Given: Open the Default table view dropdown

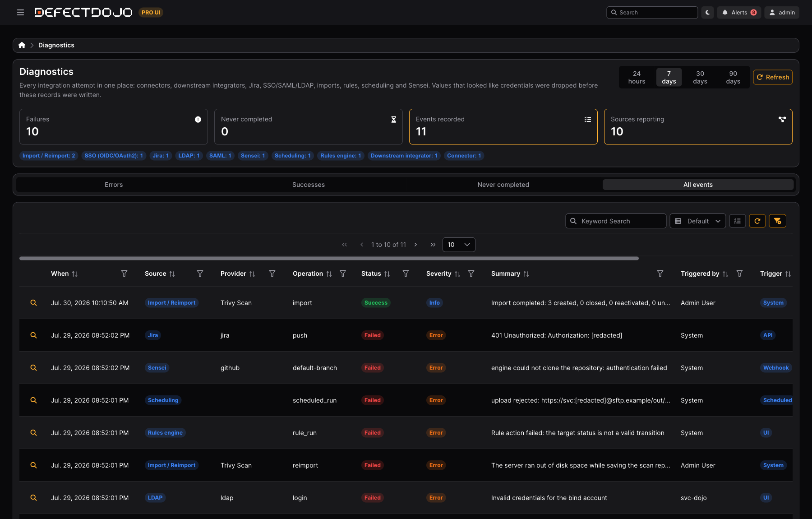Looking at the screenshot, I should coord(698,221).
